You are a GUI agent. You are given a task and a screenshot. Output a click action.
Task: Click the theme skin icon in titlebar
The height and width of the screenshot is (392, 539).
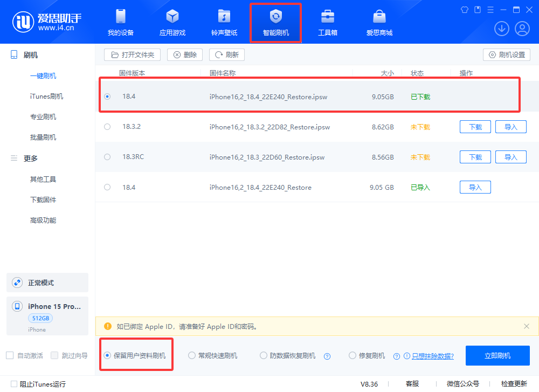[464, 9]
